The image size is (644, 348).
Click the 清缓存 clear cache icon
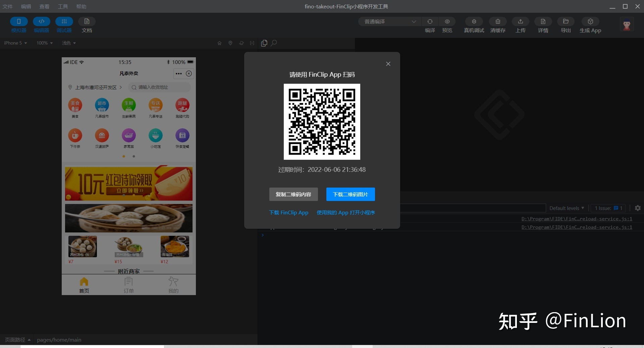click(498, 21)
